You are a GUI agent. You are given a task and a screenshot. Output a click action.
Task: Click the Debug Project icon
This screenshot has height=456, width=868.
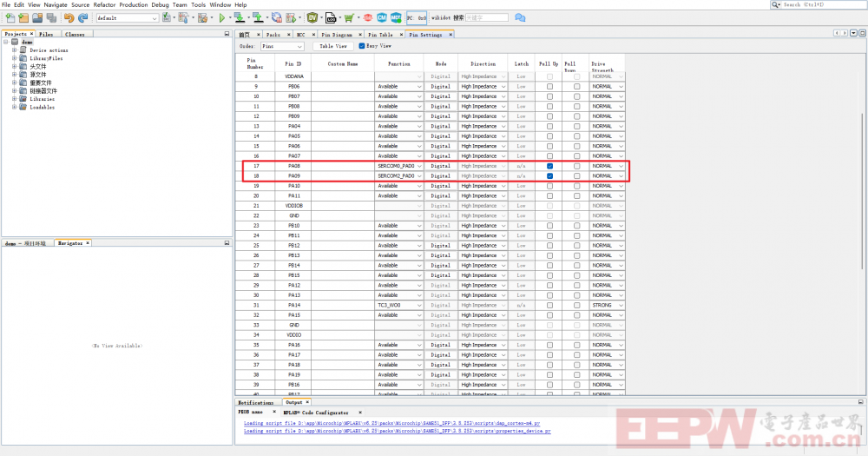290,17
